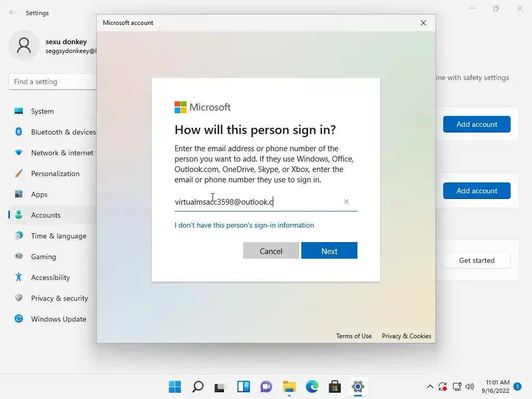
Task: Click the Accessibility figure icon
Action: pos(19,277)
